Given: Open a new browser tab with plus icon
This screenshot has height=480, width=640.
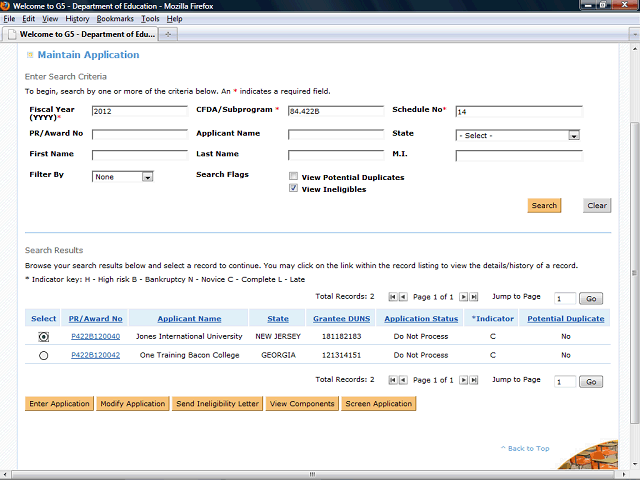Looking at the screenshot, I should point(168,34).
